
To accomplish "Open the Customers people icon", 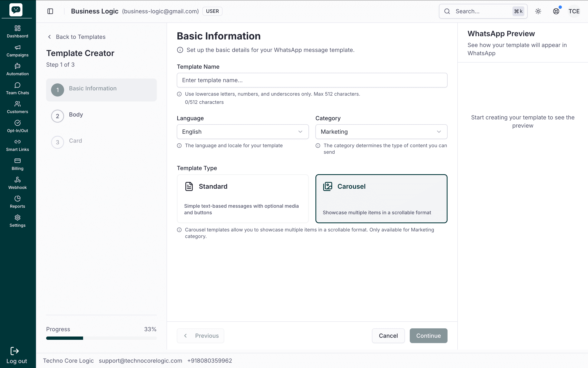I will [18, 104].
